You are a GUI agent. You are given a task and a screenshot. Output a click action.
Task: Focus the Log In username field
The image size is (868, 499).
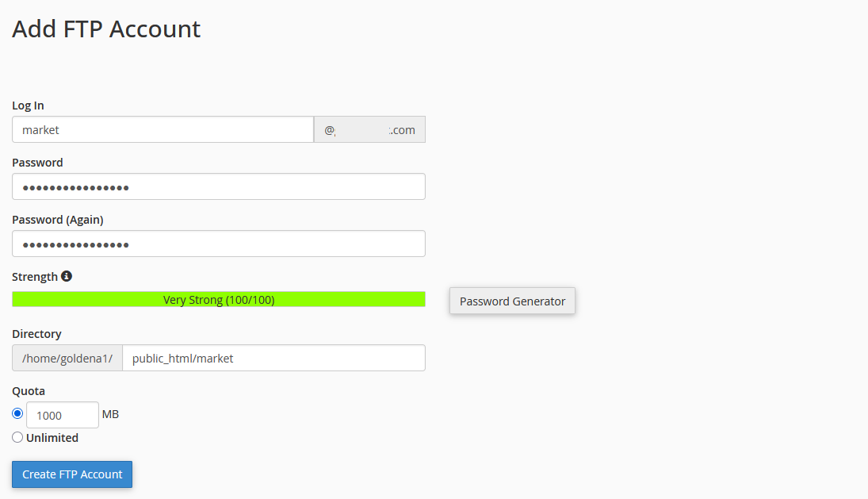tap(163, 129)
